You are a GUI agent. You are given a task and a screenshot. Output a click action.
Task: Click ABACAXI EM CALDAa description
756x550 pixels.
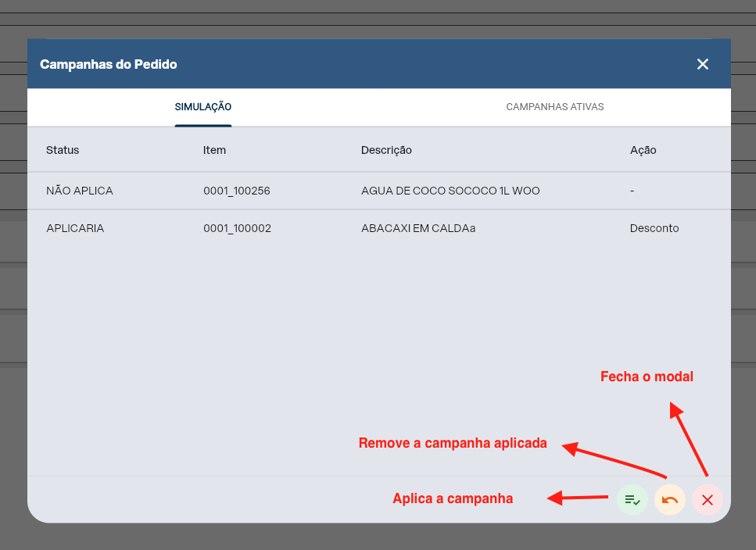[418, 228]
